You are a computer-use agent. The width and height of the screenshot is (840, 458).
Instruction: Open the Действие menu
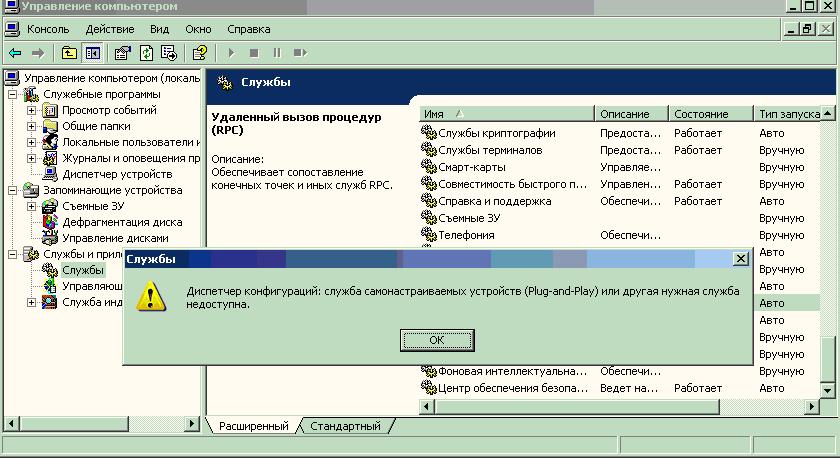pos(110,30)
